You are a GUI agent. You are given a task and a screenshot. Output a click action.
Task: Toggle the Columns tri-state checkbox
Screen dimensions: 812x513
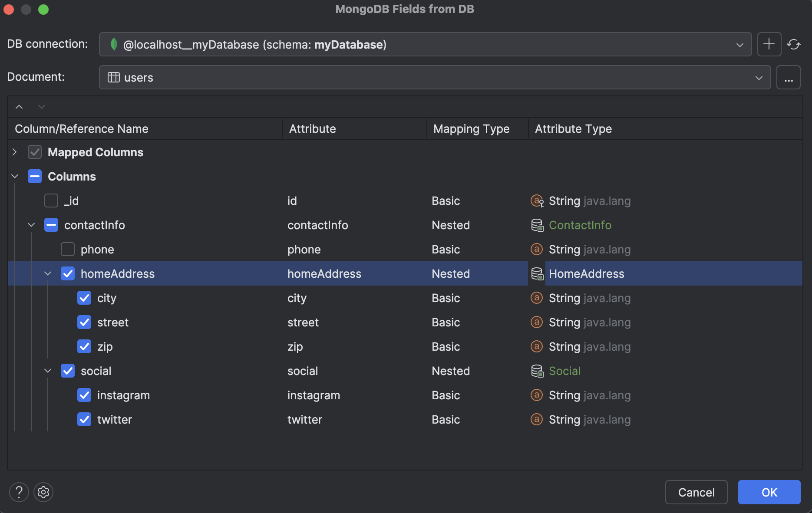tap(34, 176)
